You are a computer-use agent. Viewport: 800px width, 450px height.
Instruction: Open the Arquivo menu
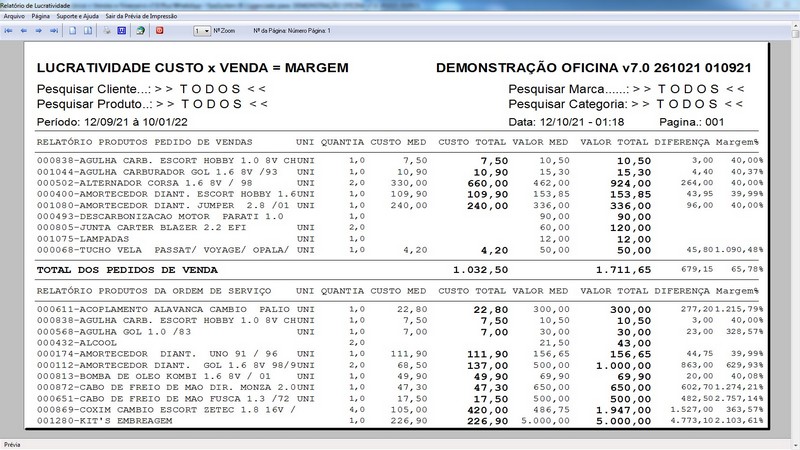pyautogui.click(x=14, y=16)
